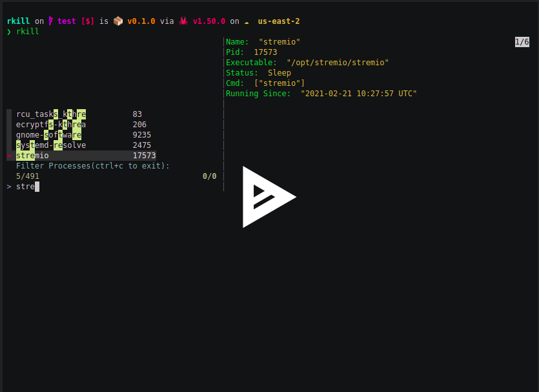Play the asciinema terminal recording
The width and height of the screenshot is (539, 392).
pos(269,197)
